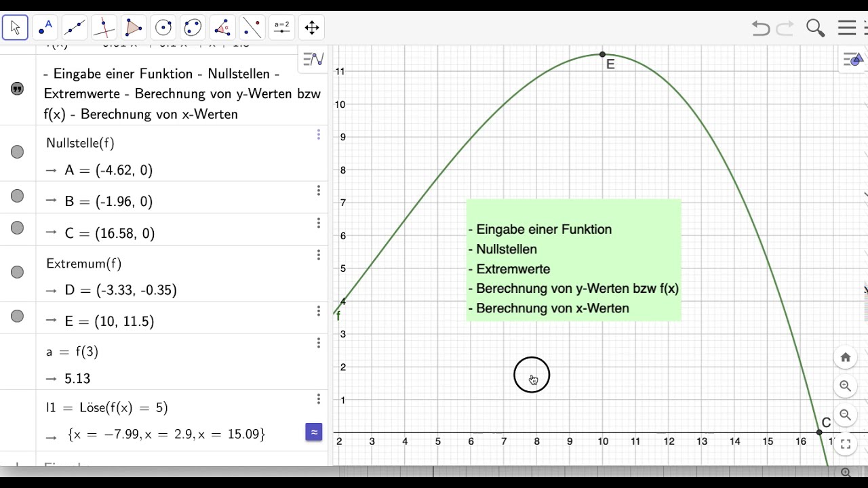Zoom in on the graph
Screen dimensions: 868x488
tap(845, 386)
